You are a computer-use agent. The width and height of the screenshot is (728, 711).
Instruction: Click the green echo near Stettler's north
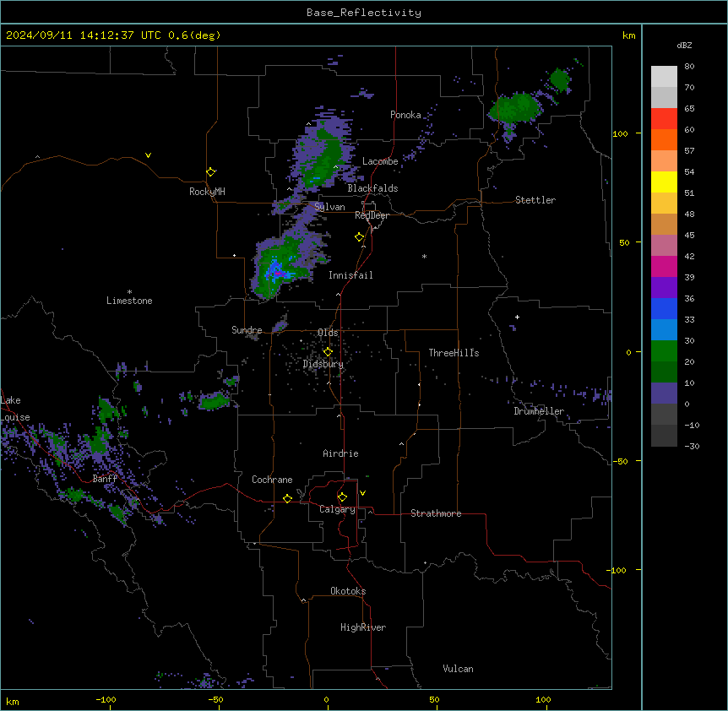click(x=515, y=108)
